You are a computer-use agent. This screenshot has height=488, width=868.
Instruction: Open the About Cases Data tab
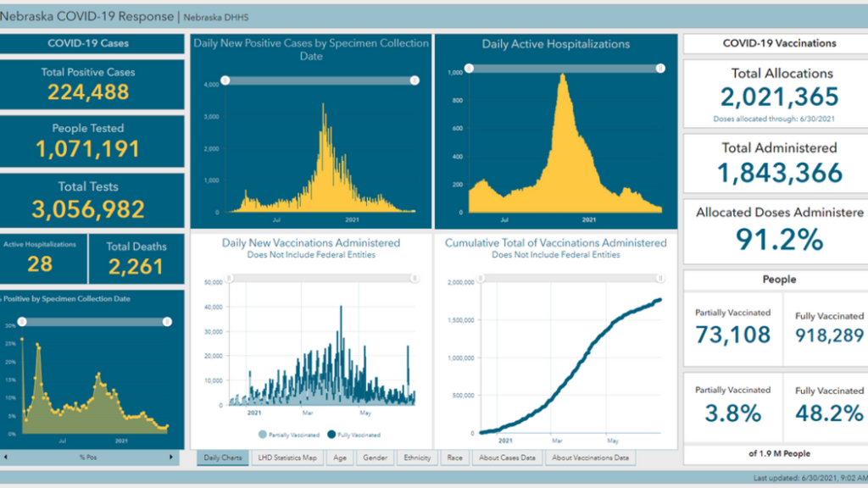pyautogui.click(x=507, y=457)
